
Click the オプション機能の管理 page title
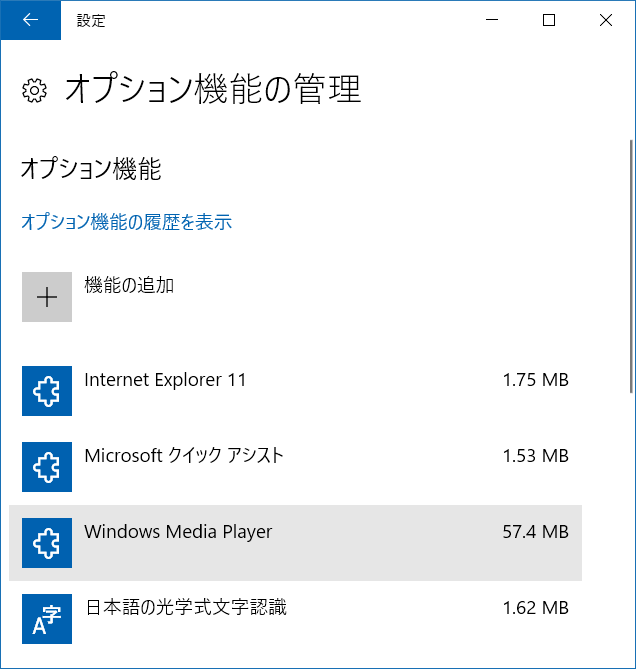click(213, 89)
